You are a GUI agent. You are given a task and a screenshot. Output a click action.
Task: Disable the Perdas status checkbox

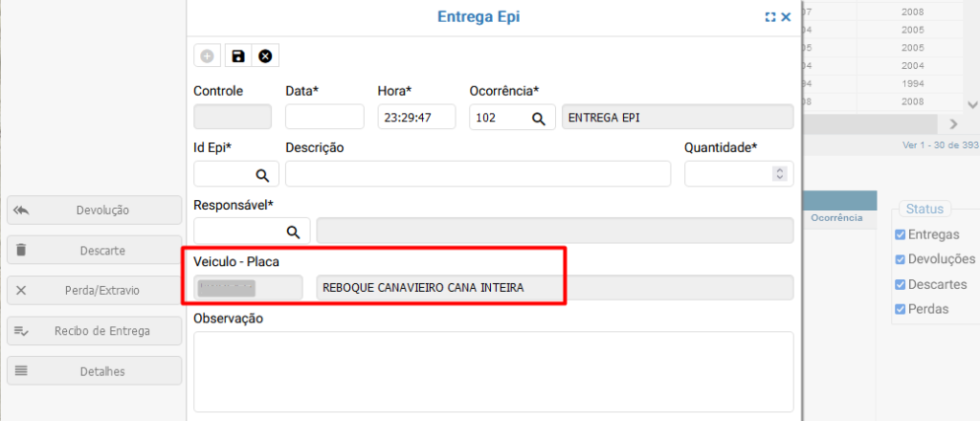click(899, 309)
